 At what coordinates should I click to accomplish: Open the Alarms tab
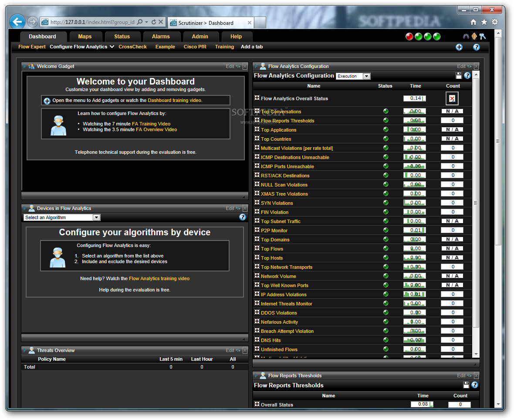point(161,37)
